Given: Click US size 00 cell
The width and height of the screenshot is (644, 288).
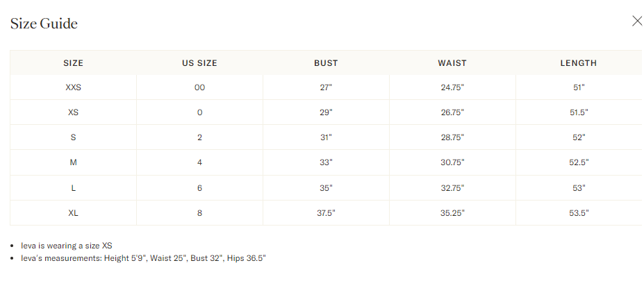Looking at the screenshot, I should 199,87.
